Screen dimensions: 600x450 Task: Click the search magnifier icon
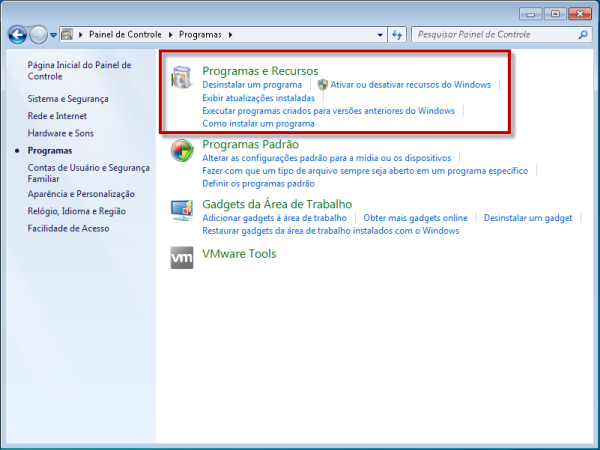pyautogui.click(x=580, y=35)
